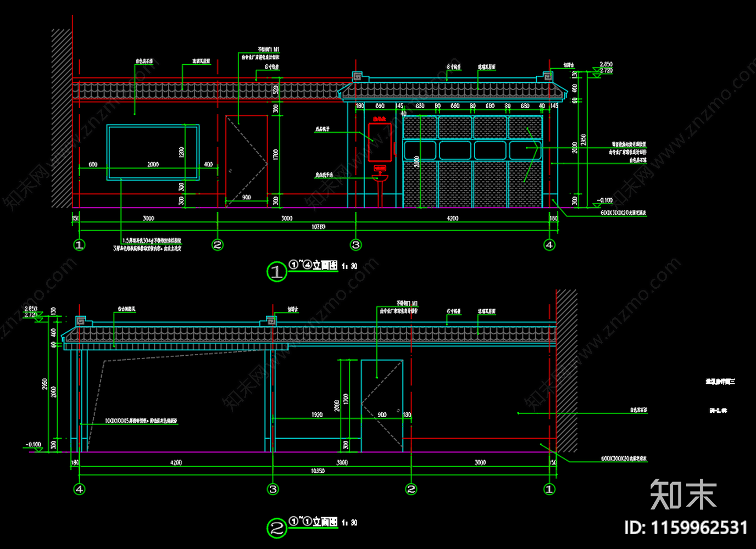Click the 1:30 scale text of drawing 1
The image size is (756, 549).
[x=349, y=266]
